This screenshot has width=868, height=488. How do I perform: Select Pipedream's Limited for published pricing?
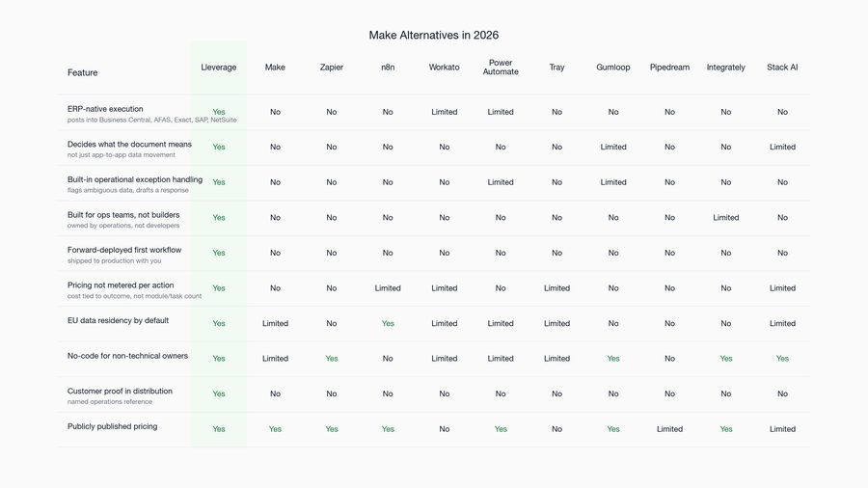tap(669, 429)
